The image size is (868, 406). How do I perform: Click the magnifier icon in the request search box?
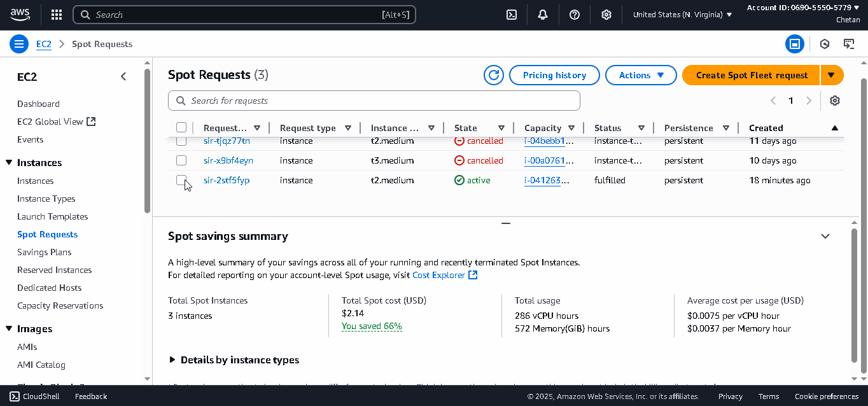click(x=181, y=101)
